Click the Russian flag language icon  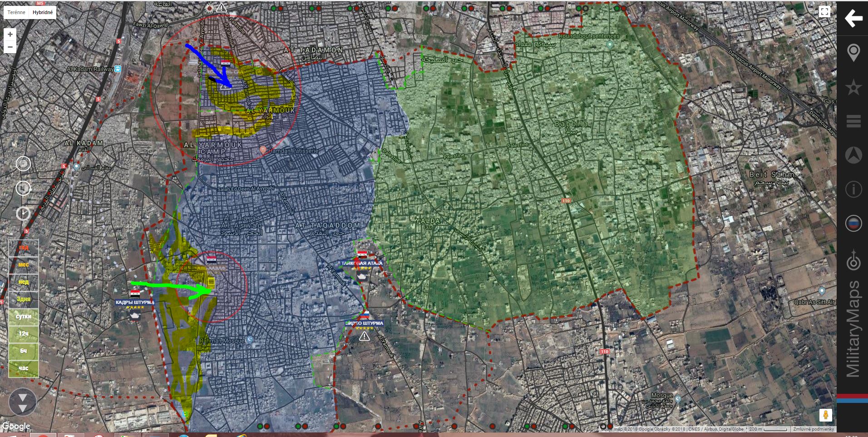tap(853, 223)
